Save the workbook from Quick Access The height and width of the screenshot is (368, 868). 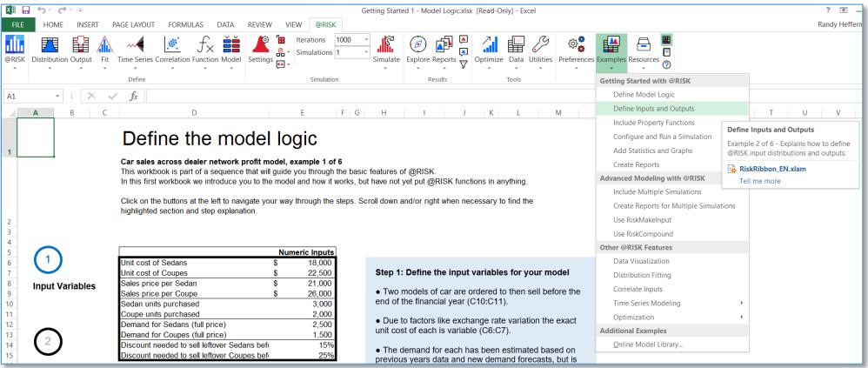coord(25,10)
